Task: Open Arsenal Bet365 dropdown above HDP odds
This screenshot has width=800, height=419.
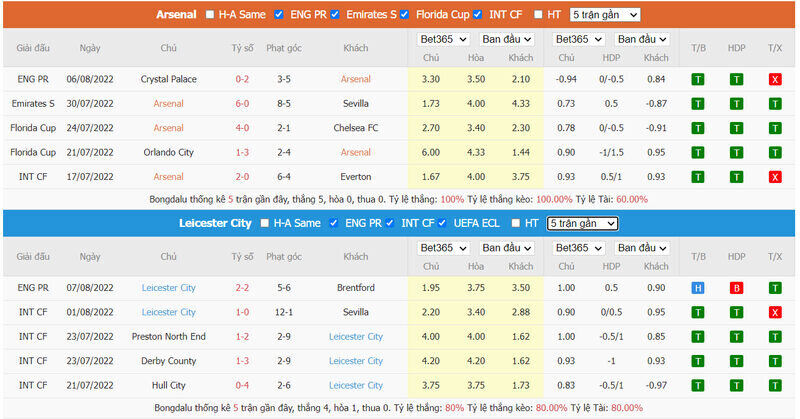Action: (x=579, y=39)
